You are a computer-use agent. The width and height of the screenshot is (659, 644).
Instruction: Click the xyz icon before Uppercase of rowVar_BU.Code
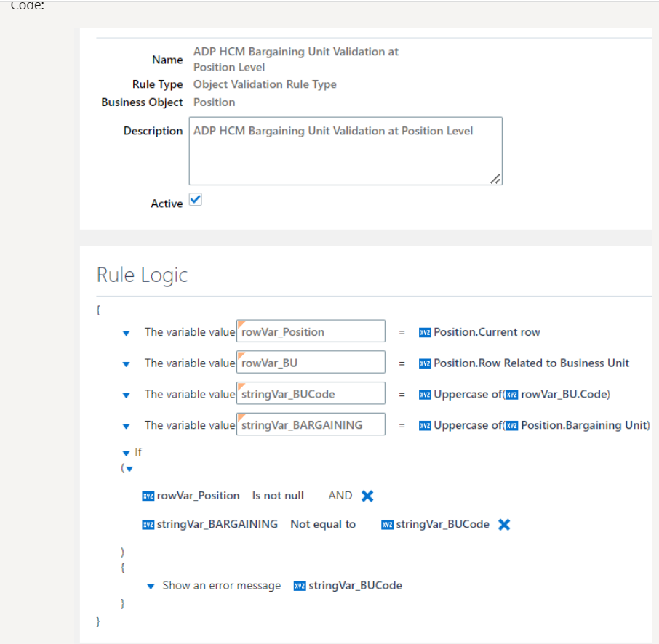coord(425,395)
